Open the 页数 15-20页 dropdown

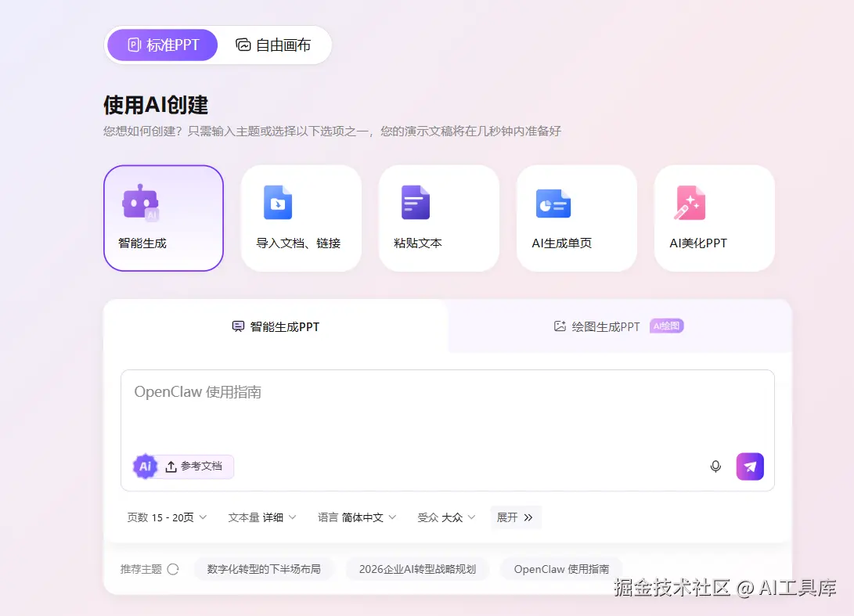coord(167,517)
